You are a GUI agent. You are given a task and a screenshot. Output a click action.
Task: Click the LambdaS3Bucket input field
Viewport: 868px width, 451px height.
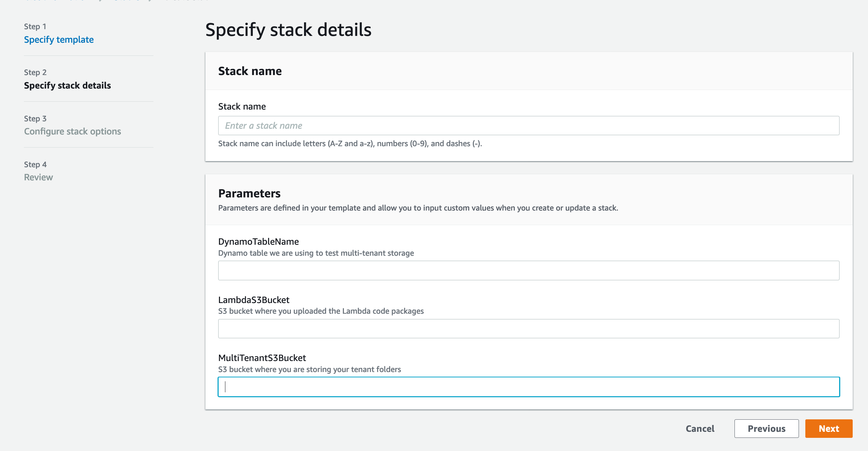point(528,329)
